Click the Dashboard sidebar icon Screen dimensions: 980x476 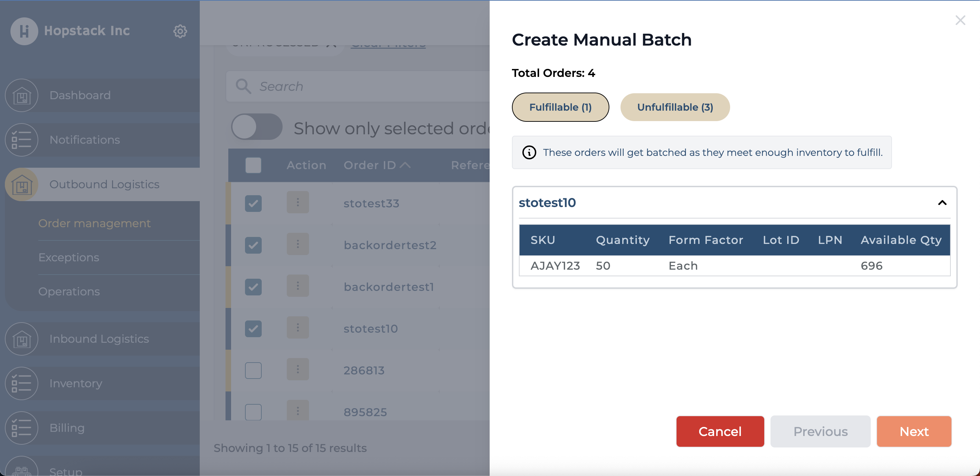[x=22, y=95]
